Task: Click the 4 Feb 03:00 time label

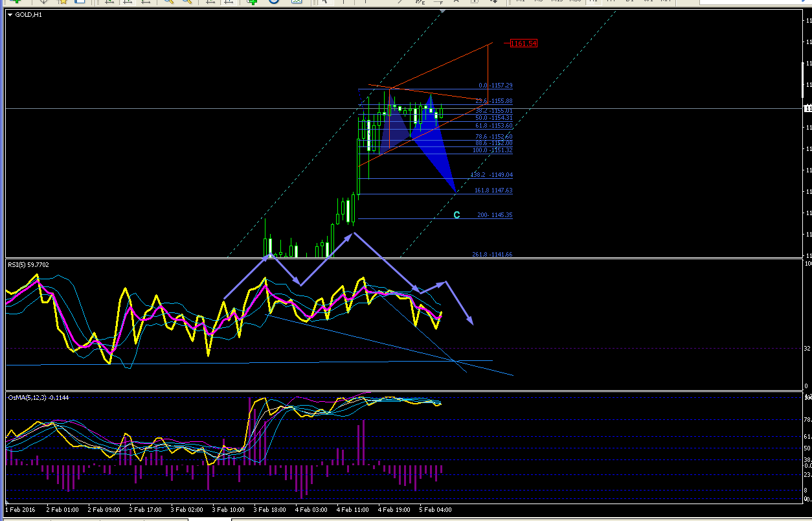Action: (311, 510)
